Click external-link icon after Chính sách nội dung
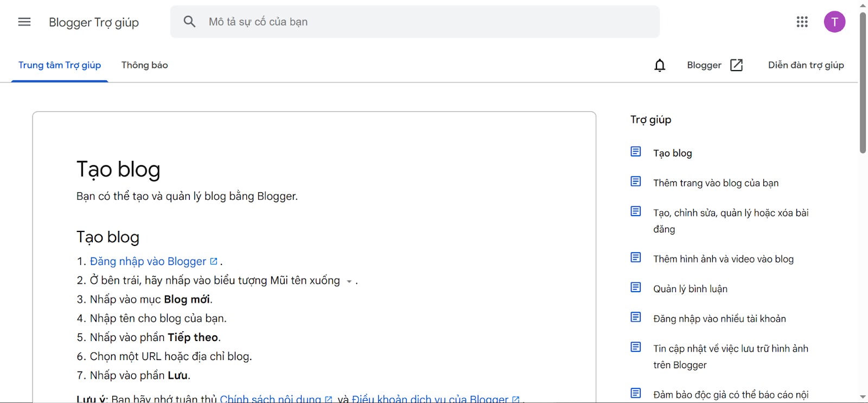 click(x=328, y=399)
